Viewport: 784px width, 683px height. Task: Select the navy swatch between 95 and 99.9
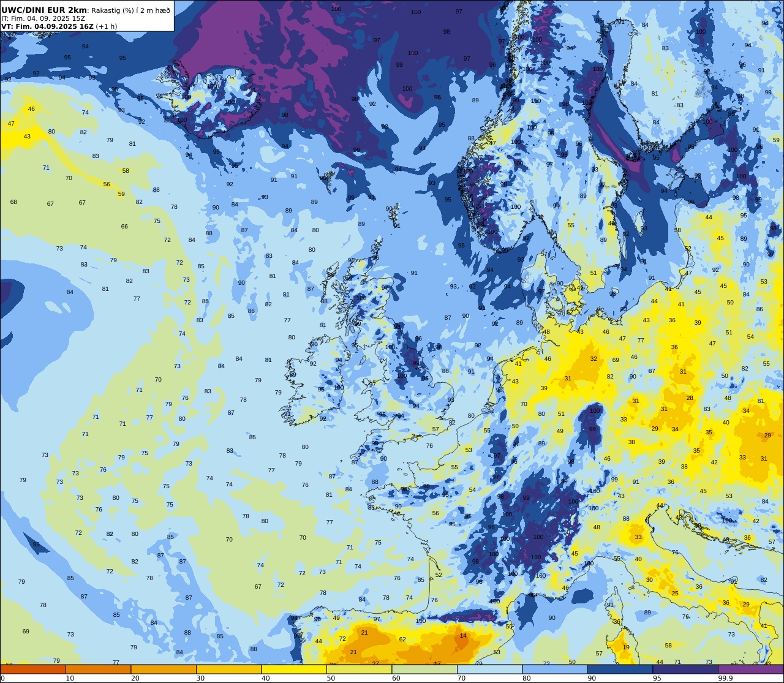click(685, 670)
